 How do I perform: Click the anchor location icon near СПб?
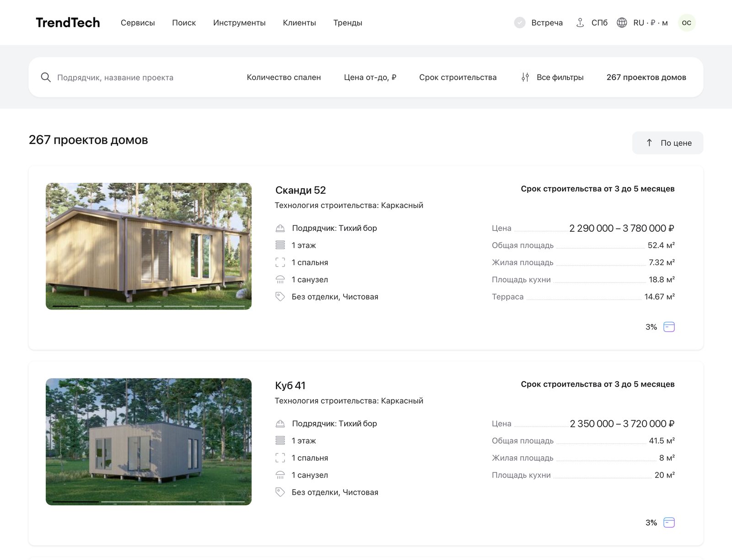click(x=580, y=22)
